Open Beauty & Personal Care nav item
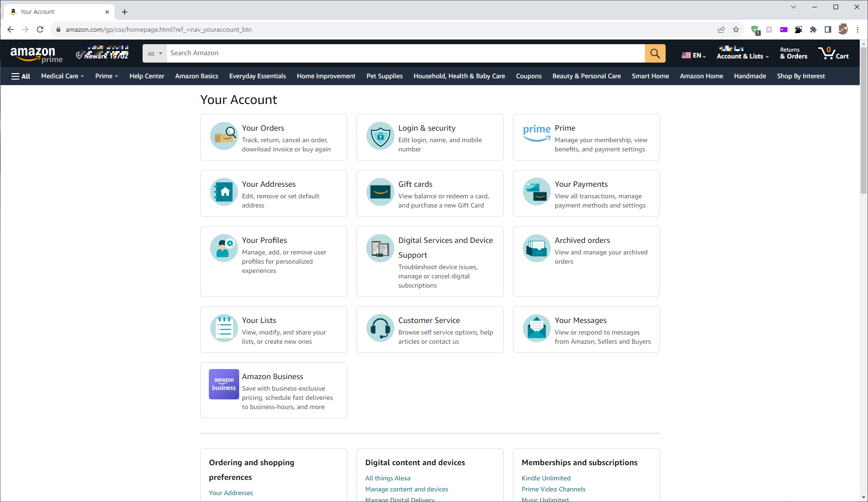Screen dimensions: 868x502 click(x=586, y=76)
